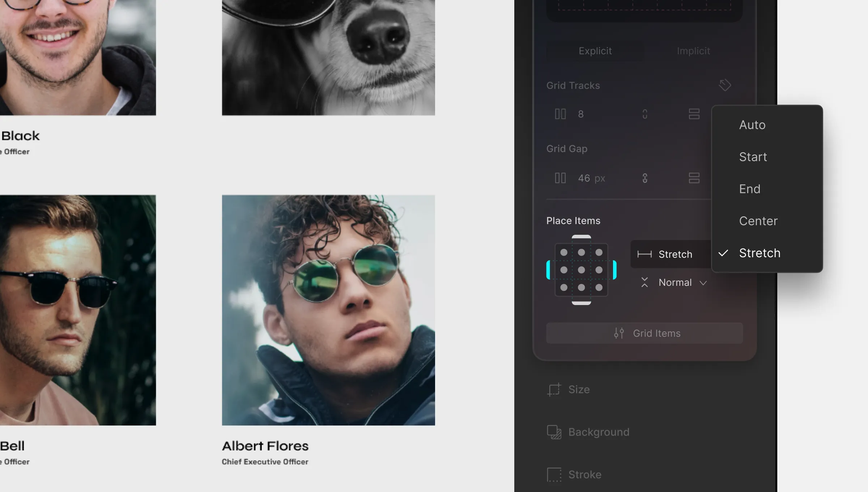Click the Stroke panel icon
Viewport: 868px width, 492px height.
554,474
